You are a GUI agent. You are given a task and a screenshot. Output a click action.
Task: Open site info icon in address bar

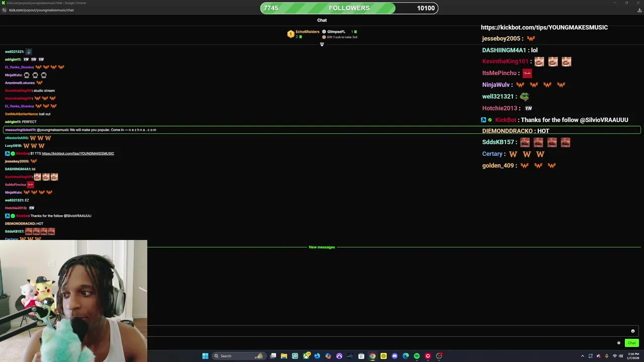click(4, 10)
